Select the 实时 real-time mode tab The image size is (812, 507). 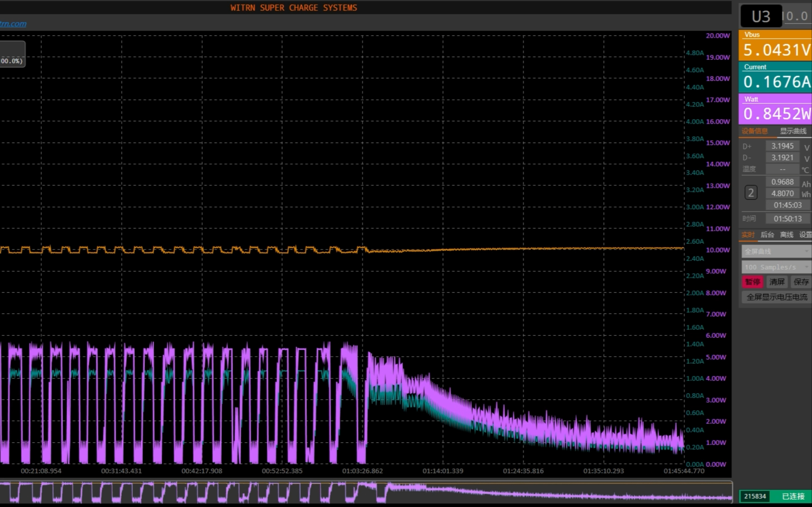pos(748,235)
